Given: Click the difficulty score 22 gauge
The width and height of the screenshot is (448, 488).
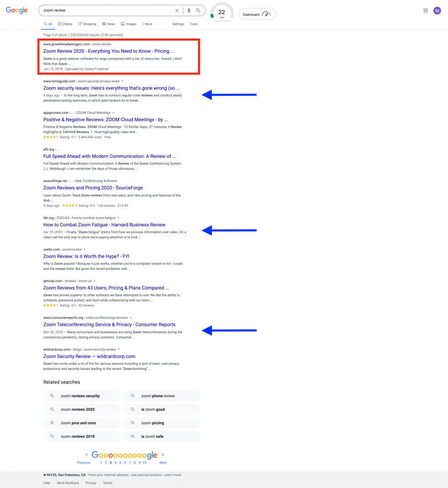Looking at the screenshot, I should coord(222,12).
